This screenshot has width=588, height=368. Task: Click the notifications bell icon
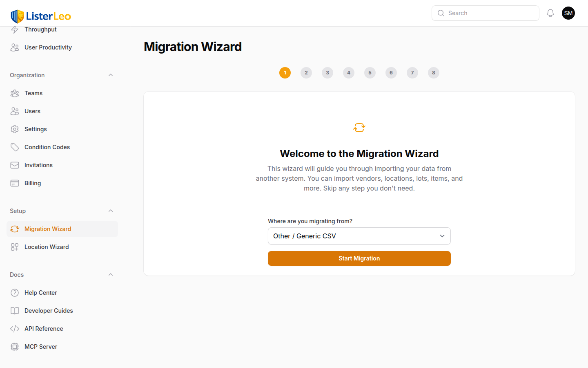point(550,13)
